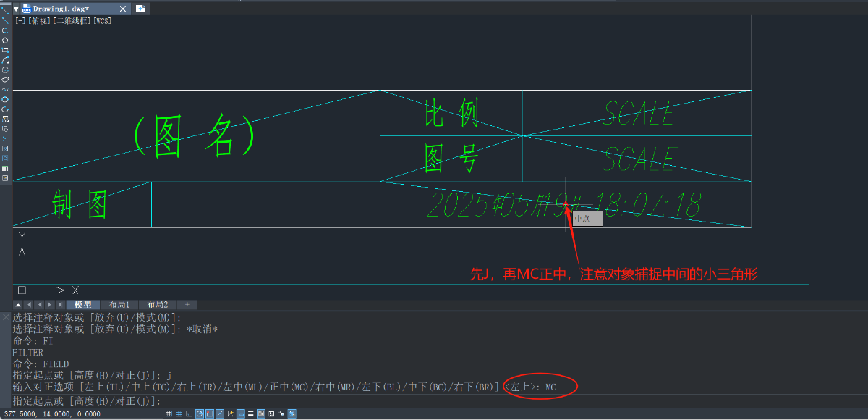Add a new layout with the plus button
This screenshot has height=420, width=868.
coord(187,305)
